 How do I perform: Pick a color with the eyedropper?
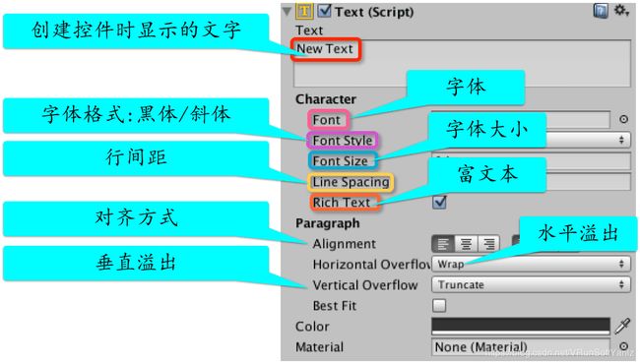tap(622, 326)
